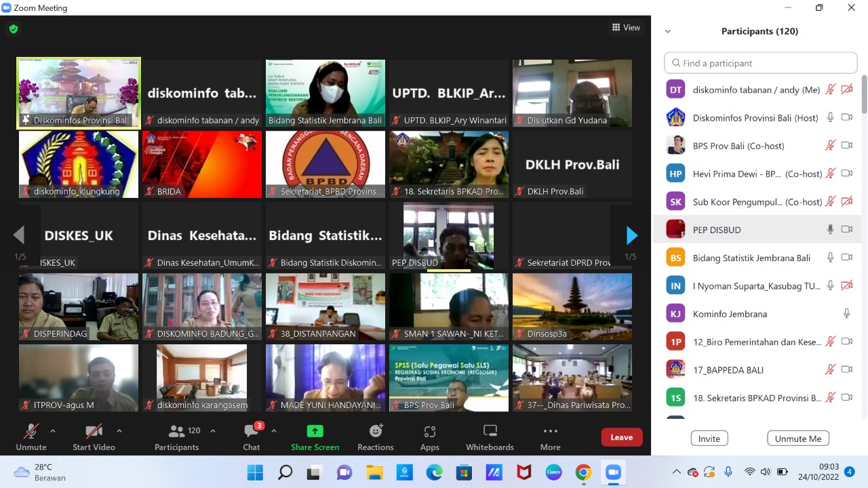Select the Bidang Statistik Jembrana Bali video tile
The height and width of the screenshot is (488, 868).
(x=325, y=93)
